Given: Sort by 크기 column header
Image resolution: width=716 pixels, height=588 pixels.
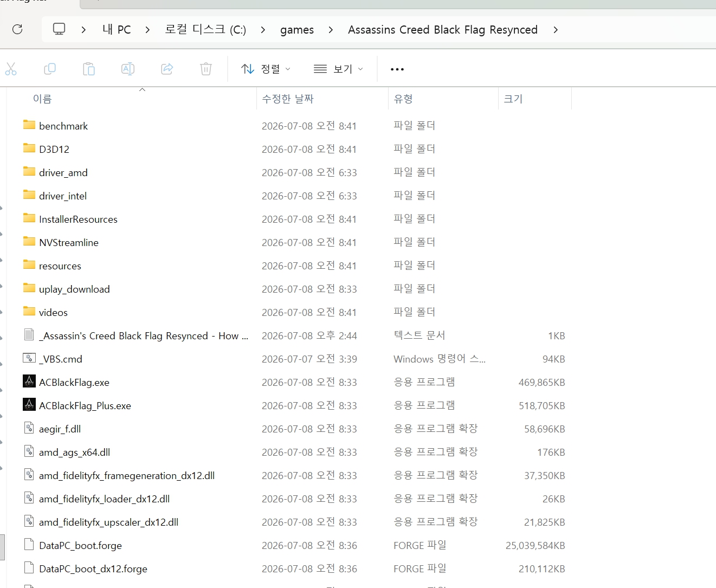Looking at the screenshot, I should pyautogui.click(x=513, y=99).
